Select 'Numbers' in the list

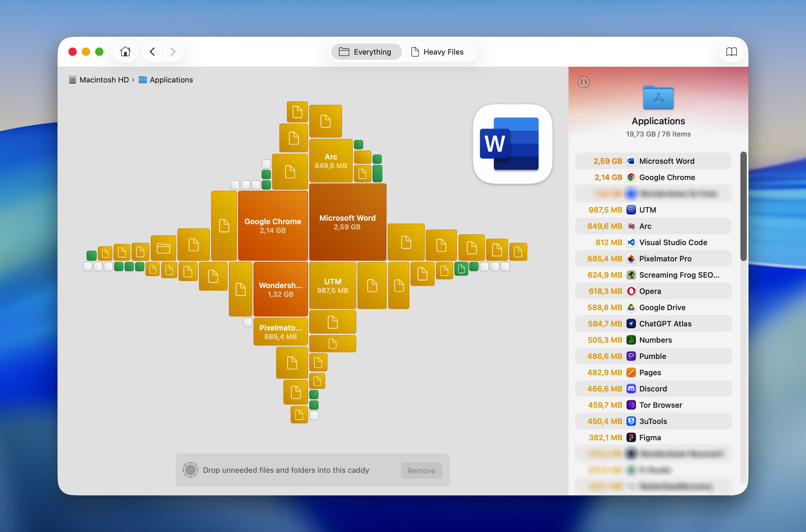click(653, 340)
